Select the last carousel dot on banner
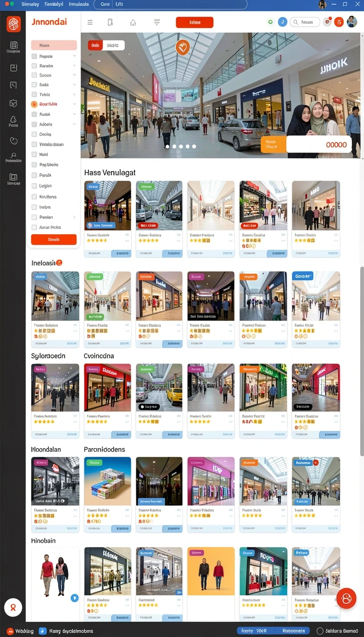364x637 pixels. (x=194, y=146)
